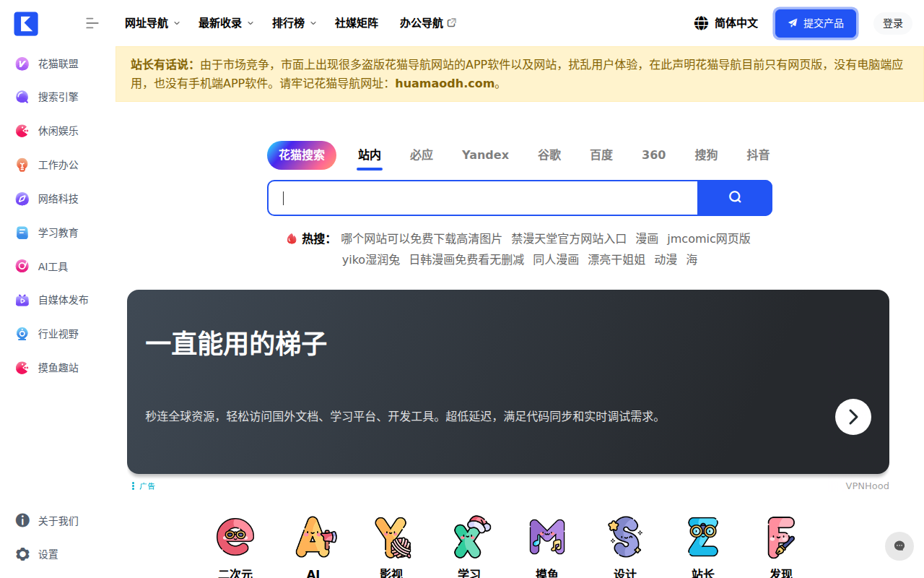Select the AI letter A icon
The image size is (924, 578).
(315, 536)
